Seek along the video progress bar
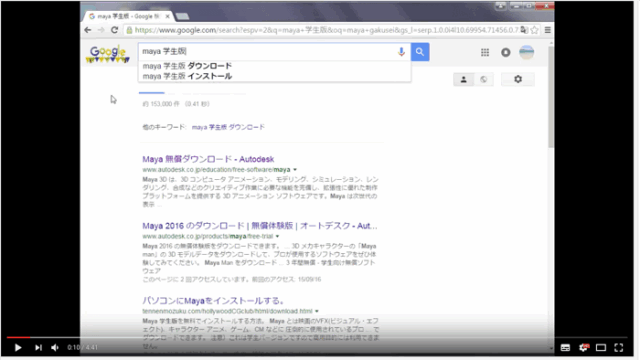This screenshot has width=640, height=360. pyautogui.click(x=317, y=338)
